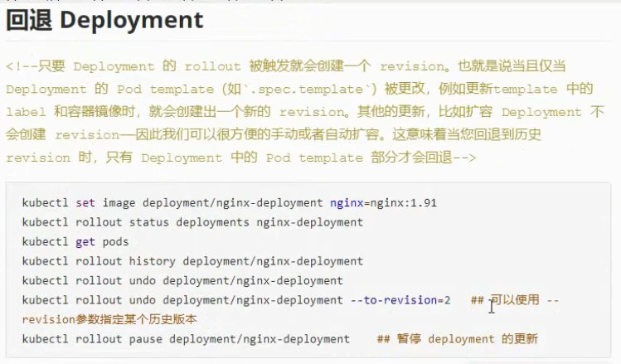This screenshot has width=621, height=364.
Task: Click the comment line starting "Deployment 的 Pod template"
Action: coord(299,89)
